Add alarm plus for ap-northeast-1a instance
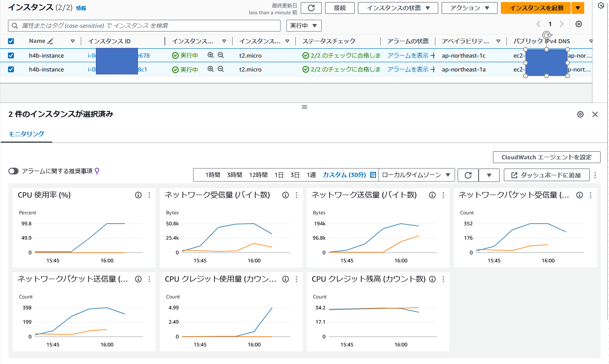 [433, 69]
